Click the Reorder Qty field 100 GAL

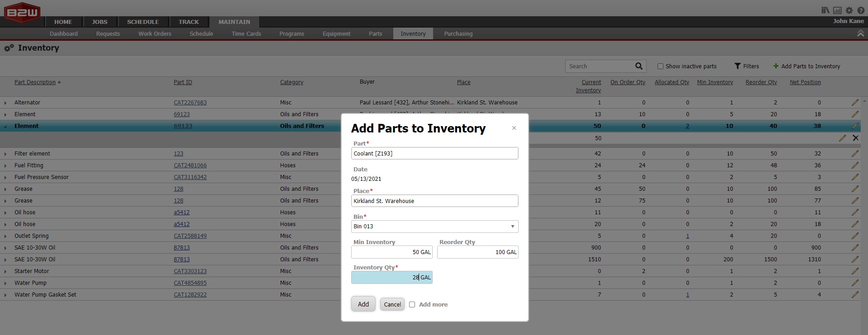477,252
